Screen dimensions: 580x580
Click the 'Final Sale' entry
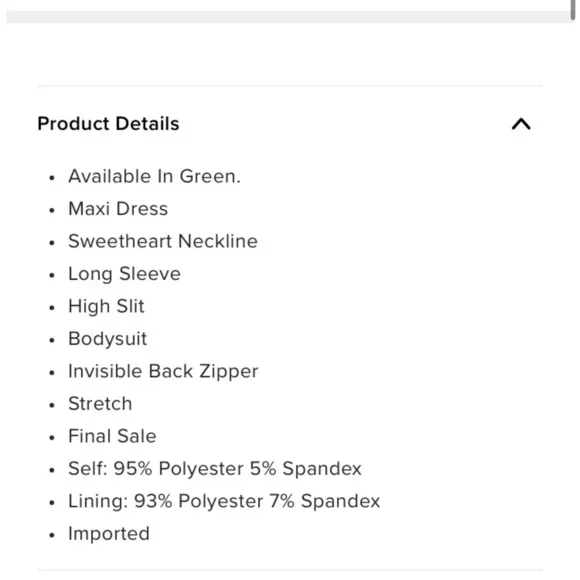[112, 436]
